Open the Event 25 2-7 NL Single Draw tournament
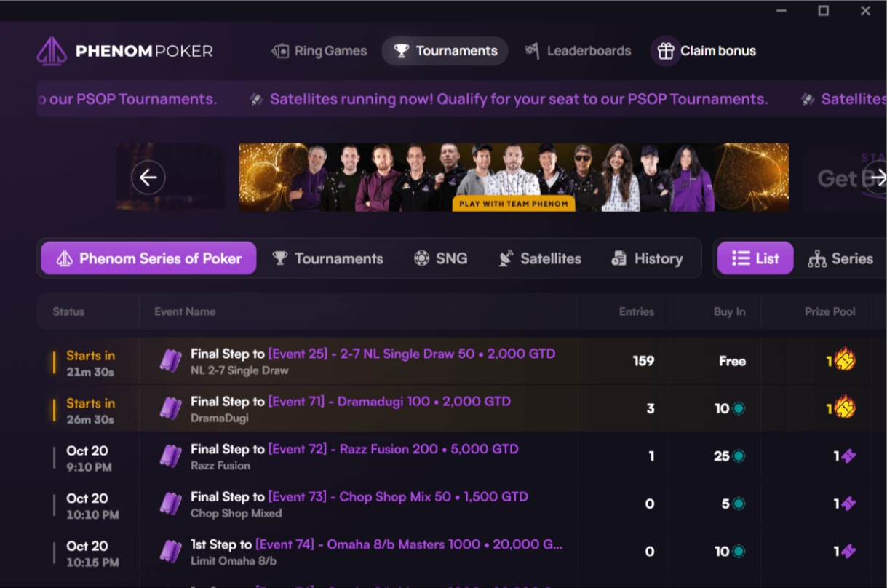 pos(461,361)
